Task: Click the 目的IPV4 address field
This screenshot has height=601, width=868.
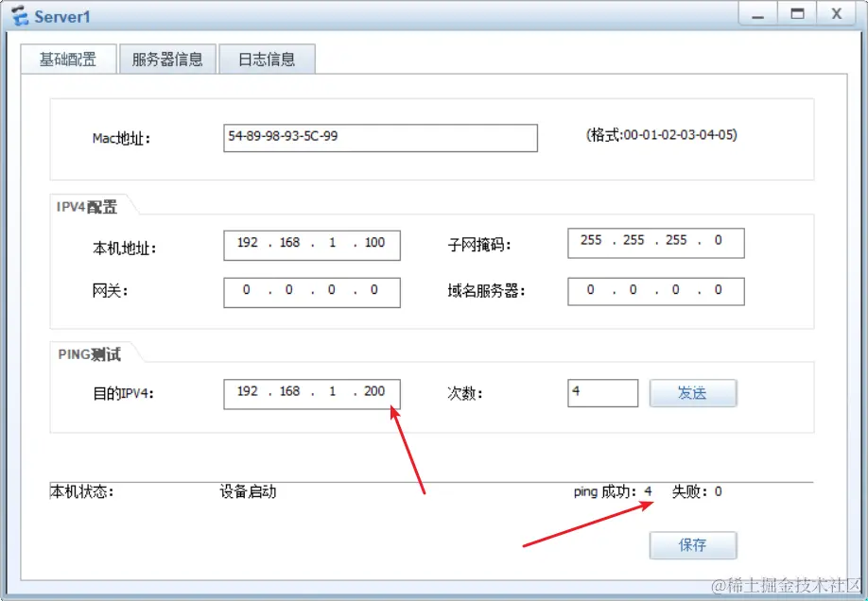Action: point(312,394)
